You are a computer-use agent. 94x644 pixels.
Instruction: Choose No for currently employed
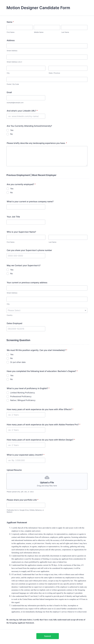8,192
